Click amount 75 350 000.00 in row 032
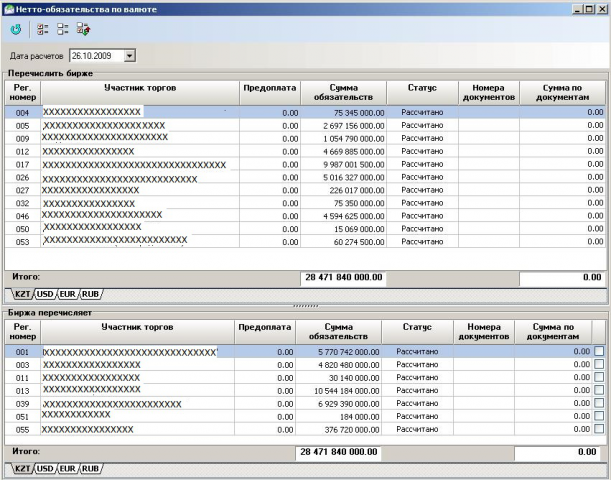 point(359,203)
